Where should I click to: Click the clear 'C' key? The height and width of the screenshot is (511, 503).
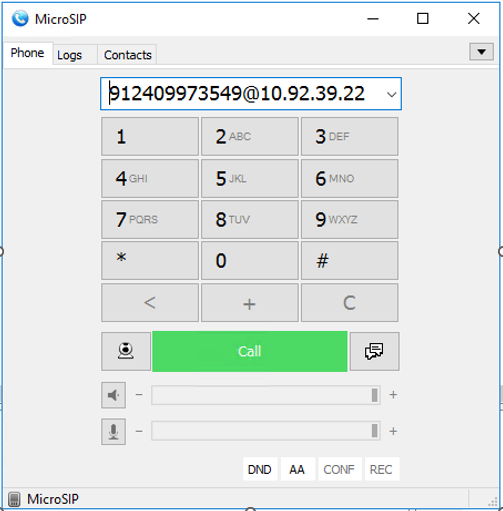point(349,303)
